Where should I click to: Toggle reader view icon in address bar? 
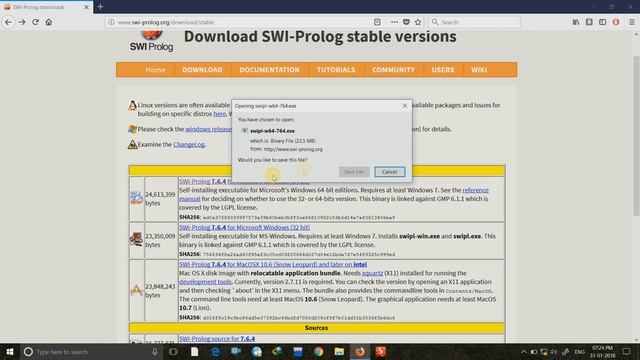pos(377,22)
